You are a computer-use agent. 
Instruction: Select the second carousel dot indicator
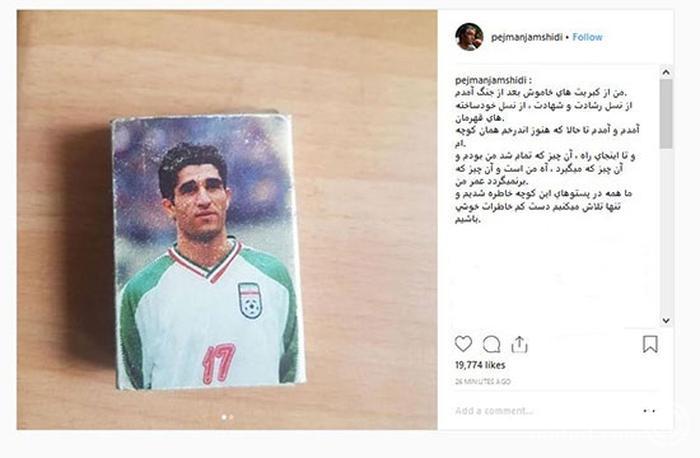point(231,417)
